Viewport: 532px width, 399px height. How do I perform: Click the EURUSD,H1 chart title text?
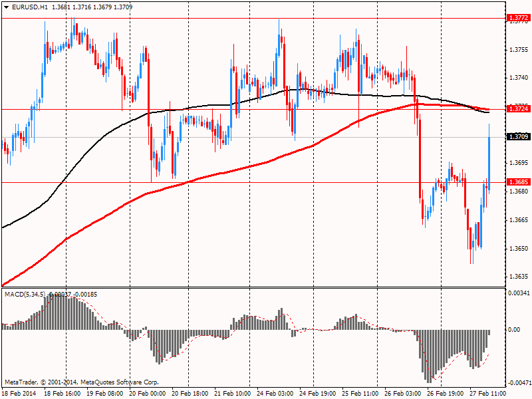[30, 7]
